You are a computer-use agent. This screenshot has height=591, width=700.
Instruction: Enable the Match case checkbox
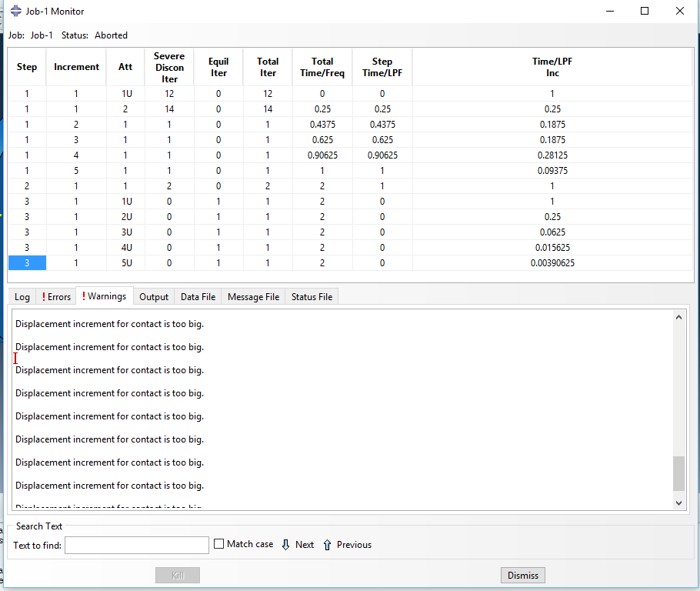tap(219, 544)
